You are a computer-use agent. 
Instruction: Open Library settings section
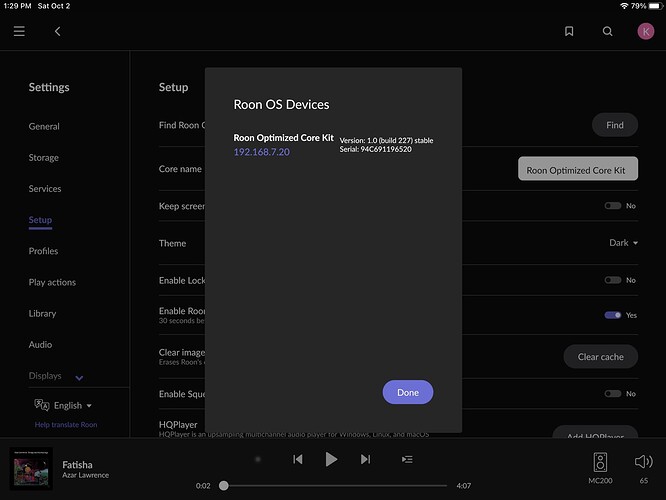click(x=42, y=314)
